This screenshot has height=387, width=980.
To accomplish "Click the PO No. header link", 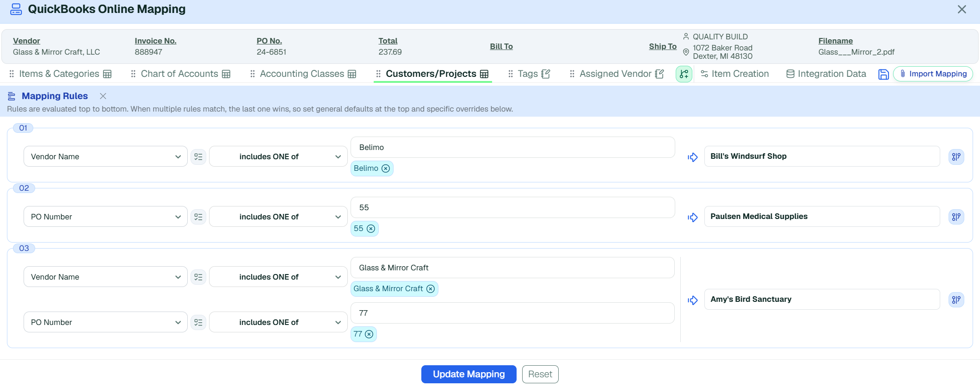I will point(269,41).
